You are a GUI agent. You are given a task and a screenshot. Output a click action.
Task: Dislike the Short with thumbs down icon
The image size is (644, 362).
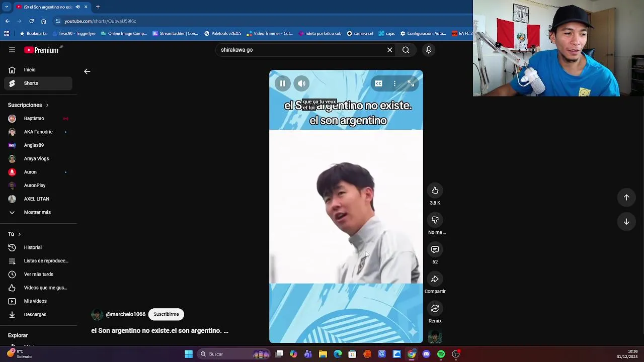coord(435,220)
